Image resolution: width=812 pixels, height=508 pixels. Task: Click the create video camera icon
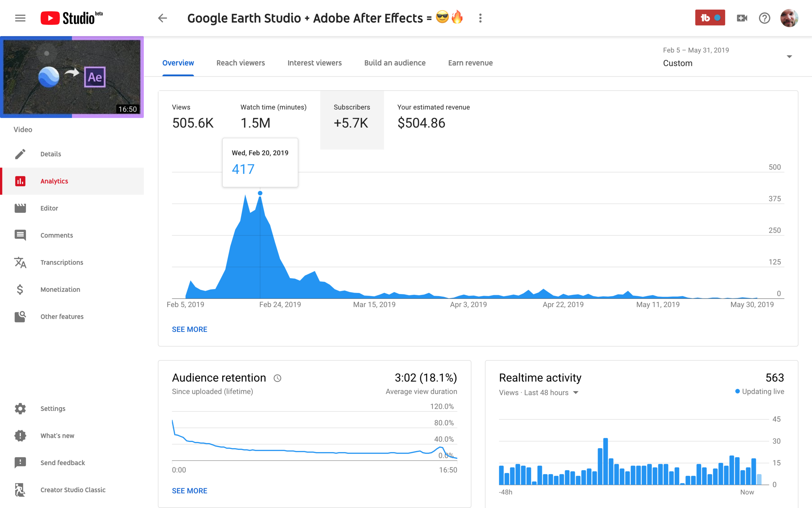click(x=742, y=18)
